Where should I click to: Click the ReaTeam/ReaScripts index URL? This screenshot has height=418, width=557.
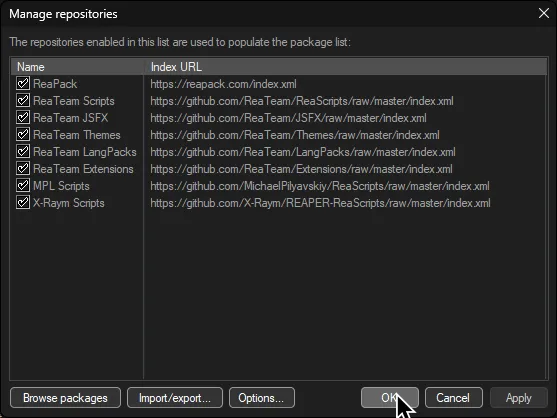pos(302,101)
